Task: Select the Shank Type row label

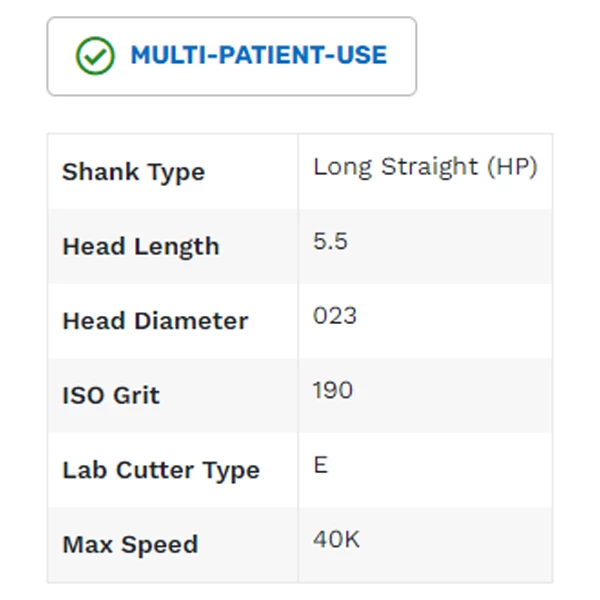Action: point(134,172)
